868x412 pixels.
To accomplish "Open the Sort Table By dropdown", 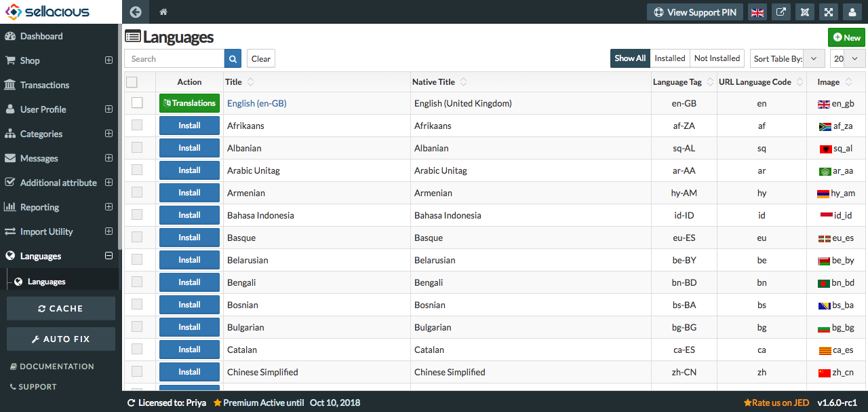I will (x=787, y=58).
